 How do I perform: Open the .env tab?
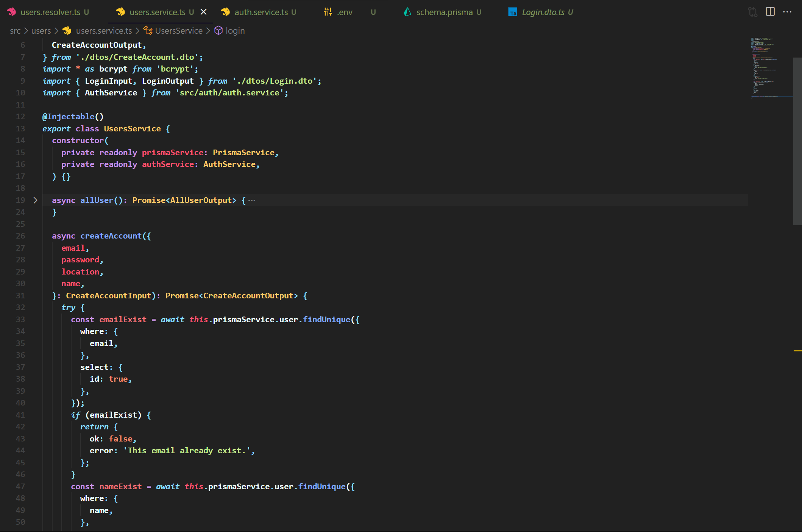tap(345, 12)
